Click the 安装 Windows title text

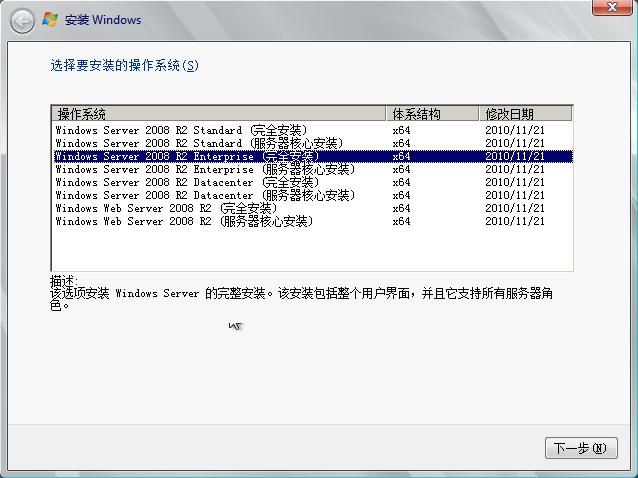(x=103, y=20)
